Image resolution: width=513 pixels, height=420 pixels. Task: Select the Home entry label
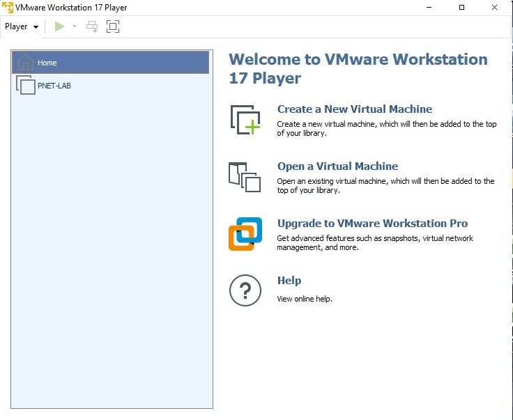pyautogui.click(x=47, y=63)
